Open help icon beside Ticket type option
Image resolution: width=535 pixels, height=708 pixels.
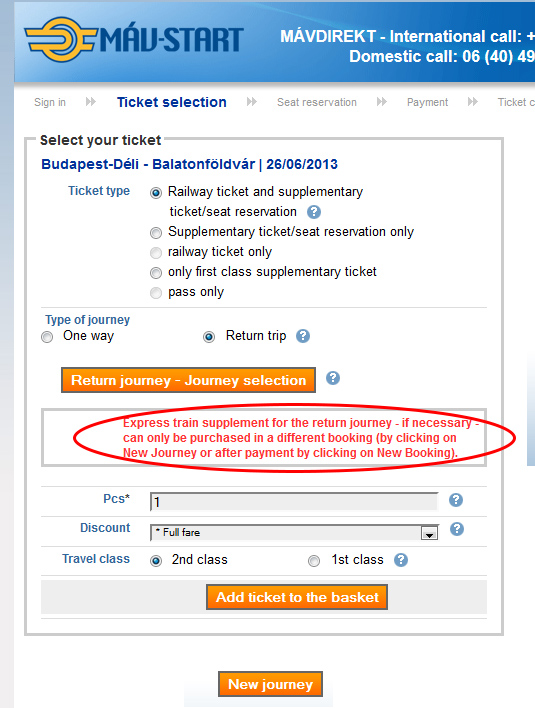click(314, 212)
